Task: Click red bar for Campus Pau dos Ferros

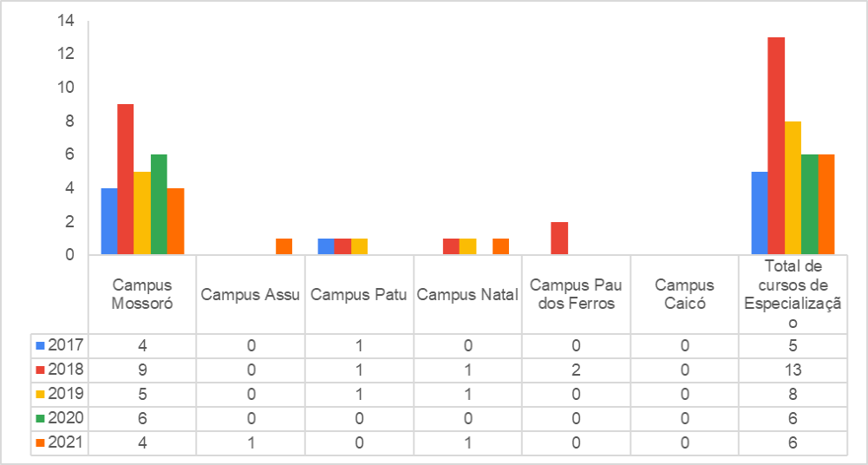Action: click(559, 239)
